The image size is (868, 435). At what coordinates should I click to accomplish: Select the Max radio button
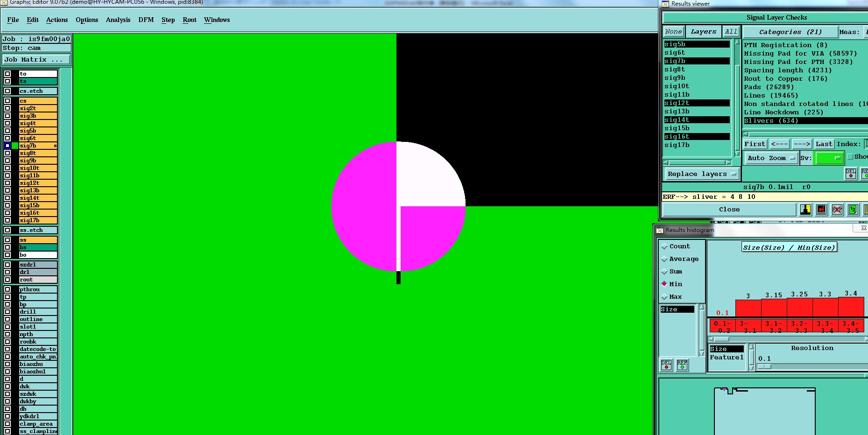[x=664, y=296]
